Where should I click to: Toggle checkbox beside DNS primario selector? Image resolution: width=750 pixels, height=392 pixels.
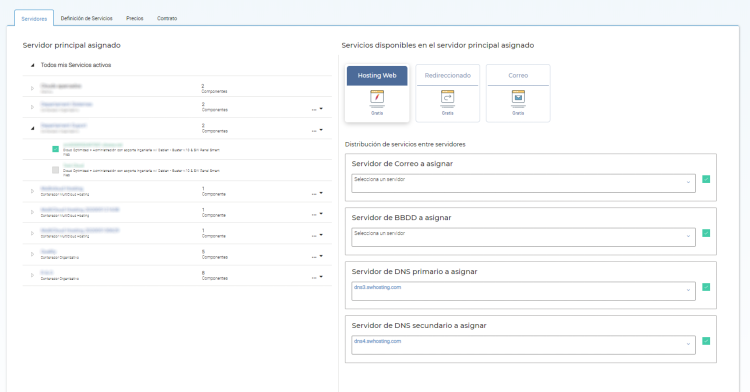tap(706, 287)
